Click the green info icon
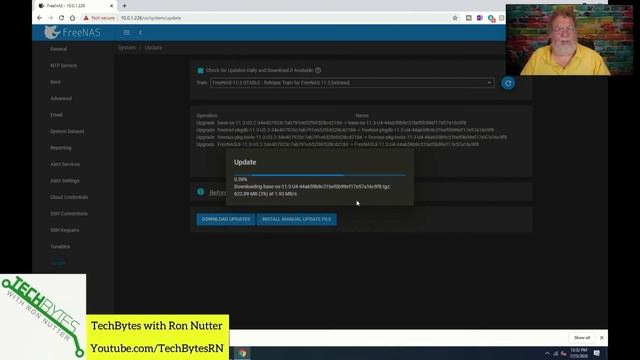Viewport: 640px width, 360px height. [200, 191]
